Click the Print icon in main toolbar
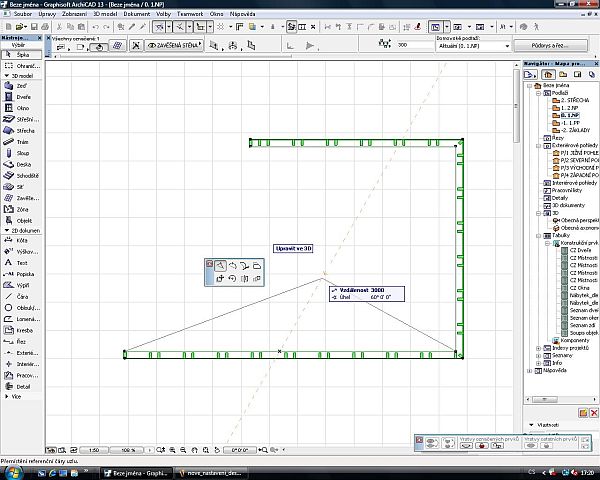Viewport: 600px width, 480px height. coord(45,27)
